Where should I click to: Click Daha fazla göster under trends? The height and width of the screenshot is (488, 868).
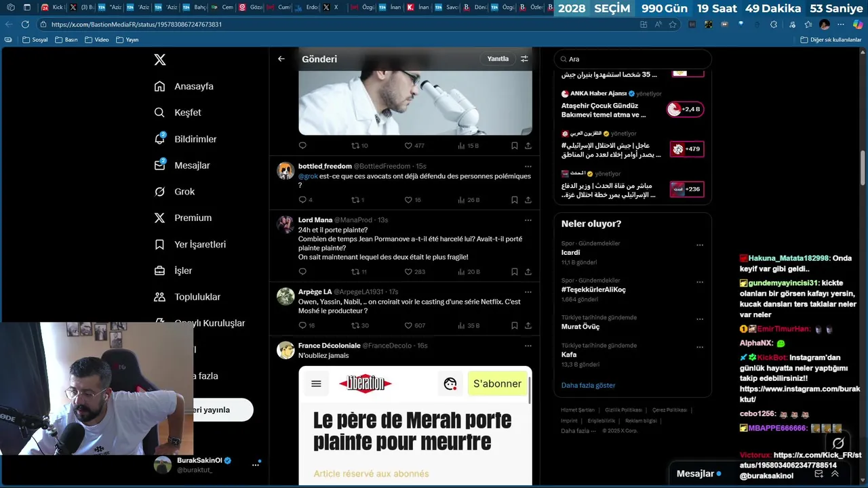[588, 385]
